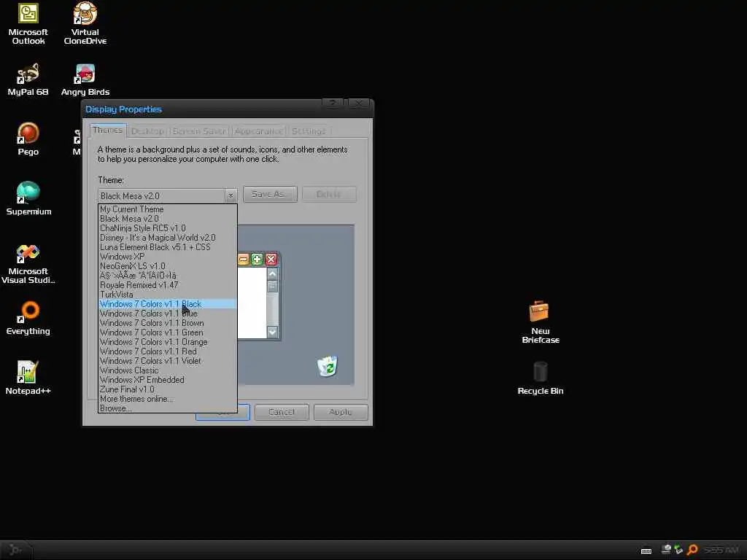Pick Windows 7 Colors v1.1 Red
Viewport: 747px width, 560px height.
click(167, 351)
